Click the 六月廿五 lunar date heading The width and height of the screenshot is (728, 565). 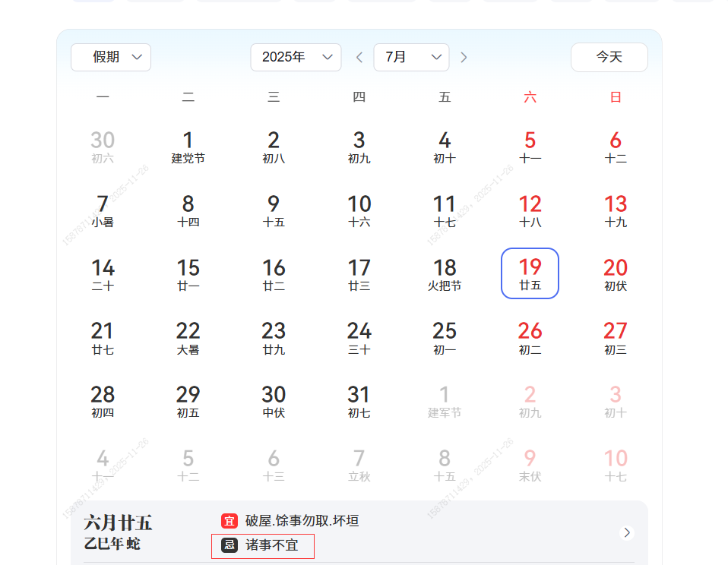118,522
